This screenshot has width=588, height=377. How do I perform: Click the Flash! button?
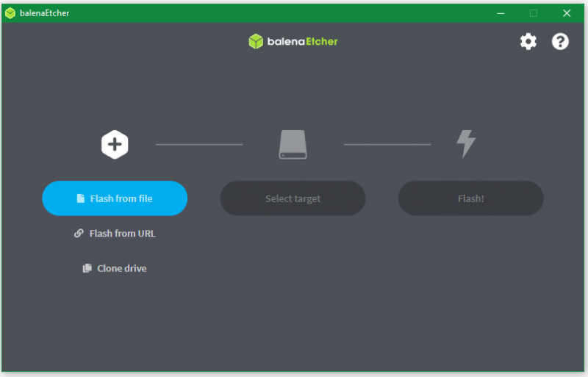(x=470, y=198)
